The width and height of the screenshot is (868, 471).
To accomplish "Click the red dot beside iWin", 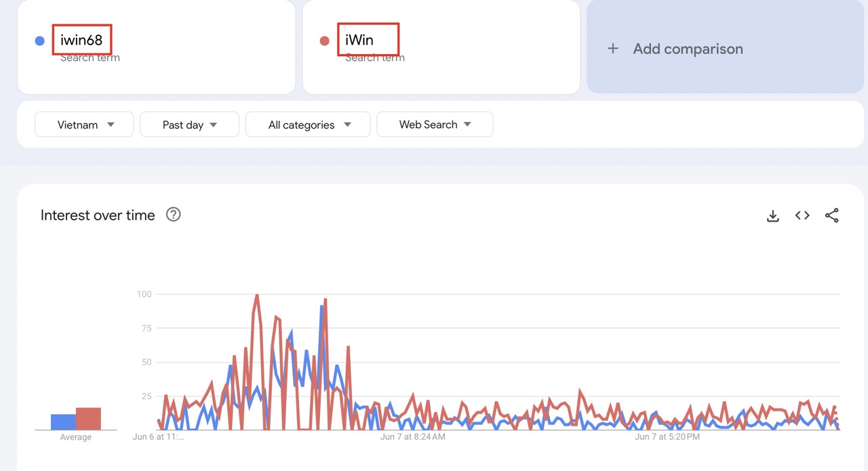I will (325, 41).
